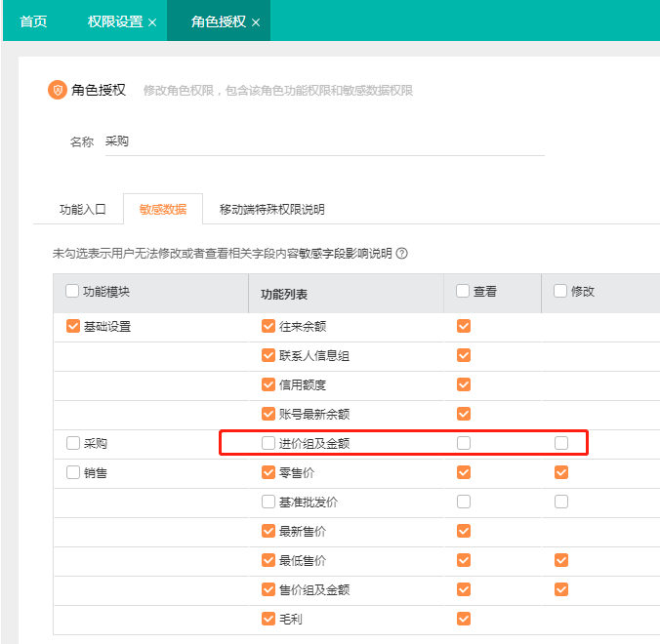Toggle the 修改 header checkbox
This screenshot has height=644, width=660.
560,291
